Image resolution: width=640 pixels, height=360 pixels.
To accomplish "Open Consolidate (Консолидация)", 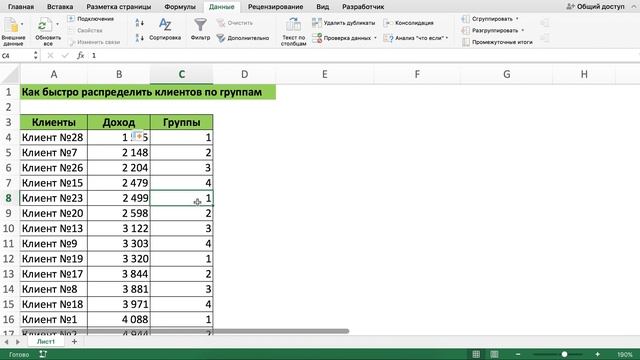I will [409, 23].
